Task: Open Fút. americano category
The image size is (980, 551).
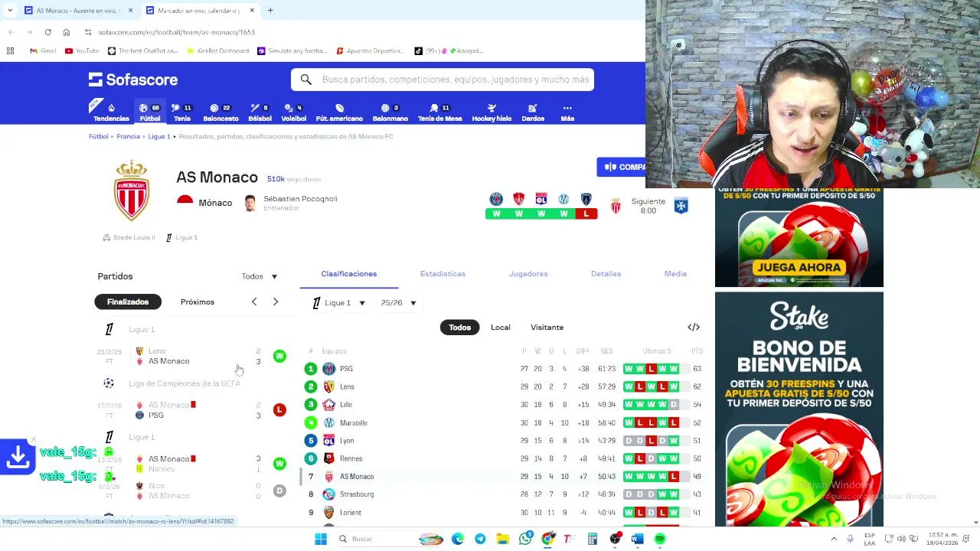Action: (339, 112)
